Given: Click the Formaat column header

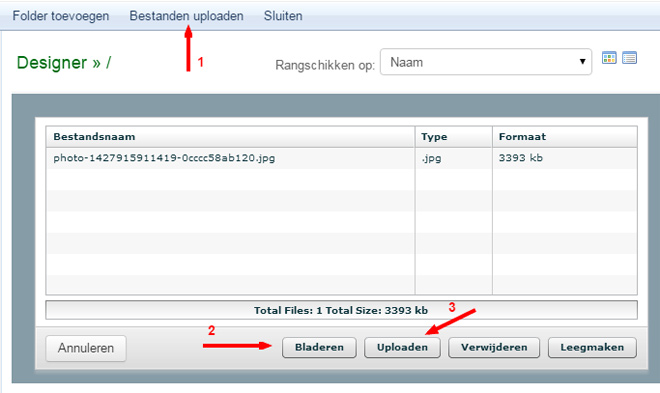Looking at the screenshot, I should [564, 137].
